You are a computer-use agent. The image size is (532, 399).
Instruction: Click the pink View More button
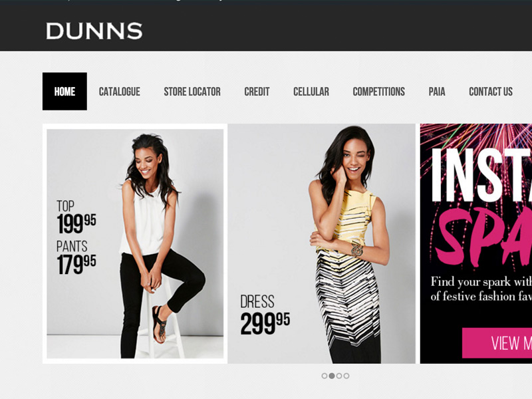pyautogui.click(x=497, y=343)
